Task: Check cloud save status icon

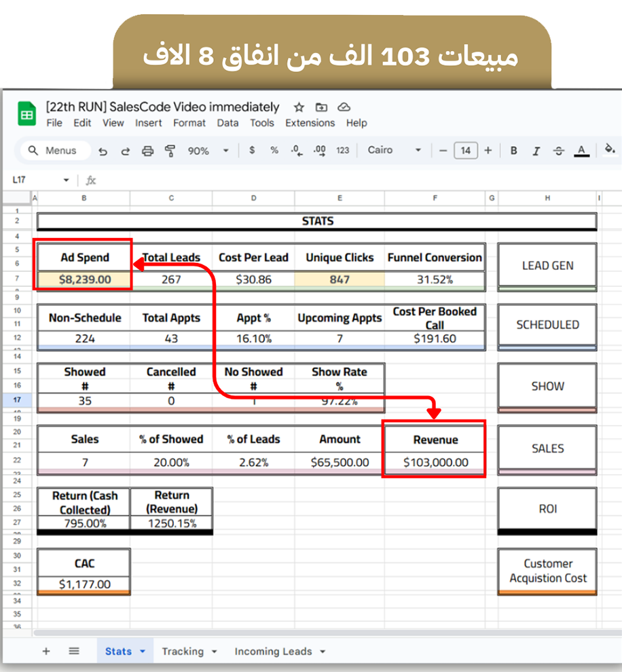Action: 344,107
